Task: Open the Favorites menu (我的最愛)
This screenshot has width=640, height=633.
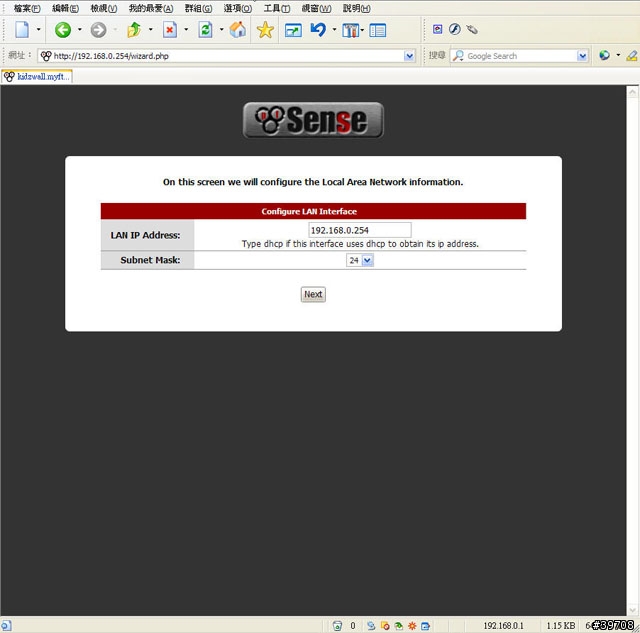Action: click(151, 8)
